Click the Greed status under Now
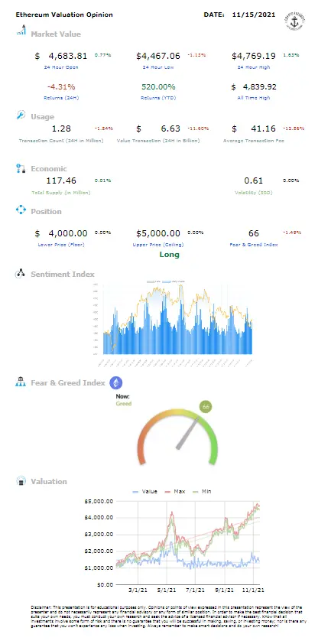Image resolution: width=331 pixels, height=644 pixels. (x=123, y=403)
